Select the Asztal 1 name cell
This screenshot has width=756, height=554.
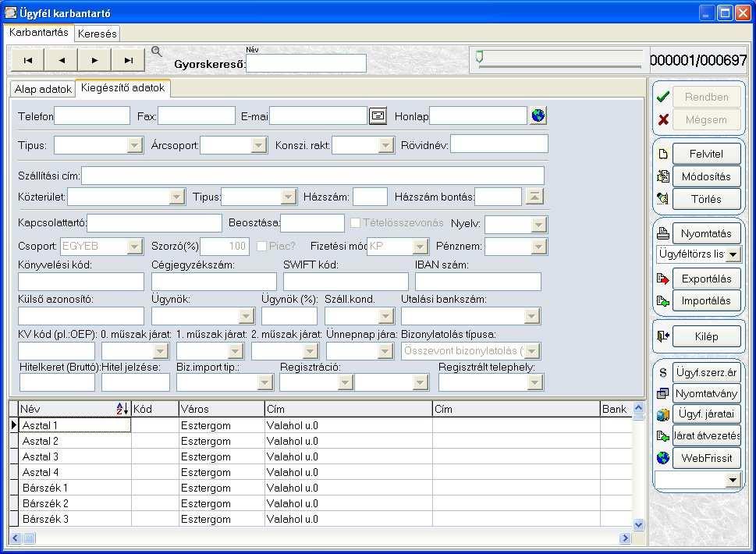(75, 425)
